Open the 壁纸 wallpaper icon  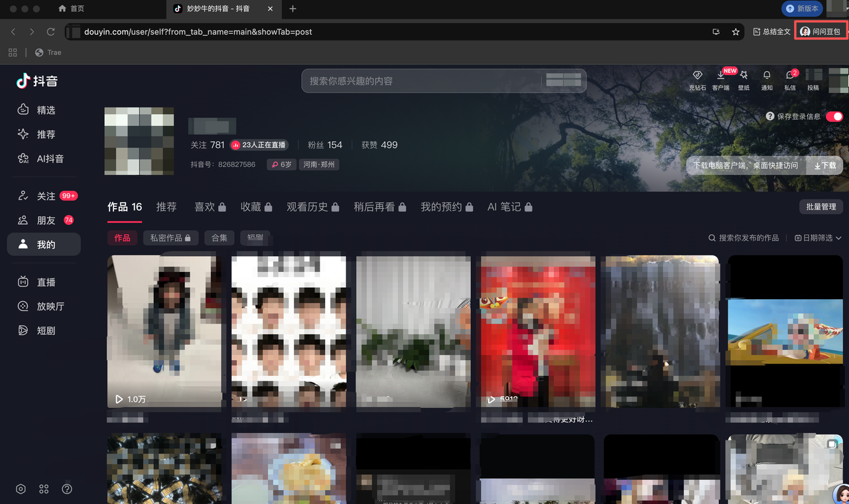click(x=744, y=76)
